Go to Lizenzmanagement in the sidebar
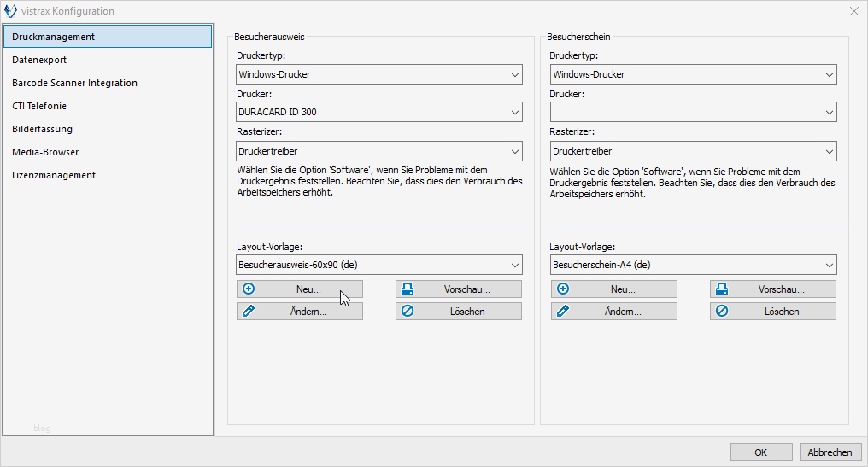Screen dimensions: 868x467 point(54,175)
